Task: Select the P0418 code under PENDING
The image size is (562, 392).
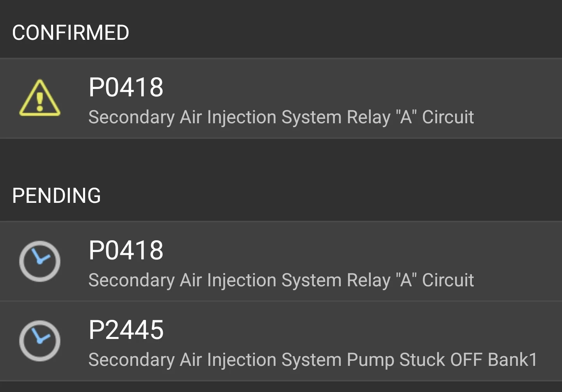Action: (126, 250)
